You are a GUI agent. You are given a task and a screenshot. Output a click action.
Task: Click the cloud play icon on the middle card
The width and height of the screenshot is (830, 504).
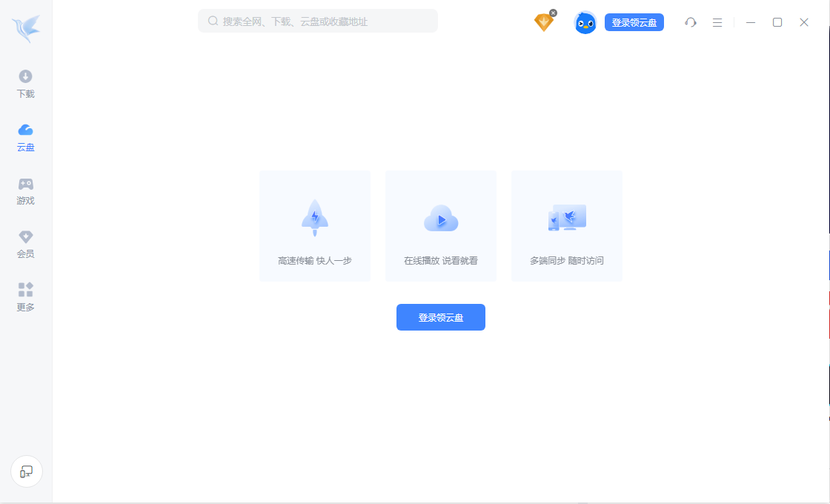440,217
